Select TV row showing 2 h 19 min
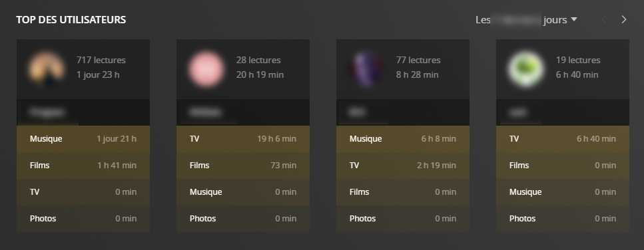Screen dimensions: 644x250 point(402,166)
